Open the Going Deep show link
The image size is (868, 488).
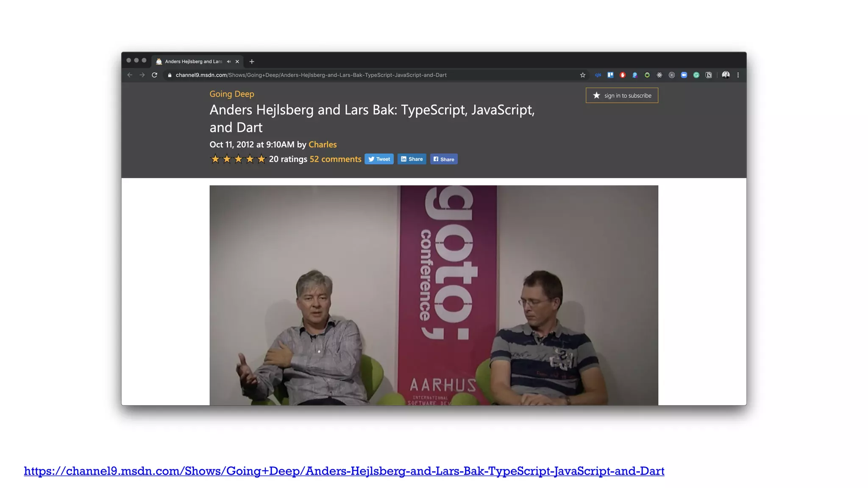coord(232,94)
